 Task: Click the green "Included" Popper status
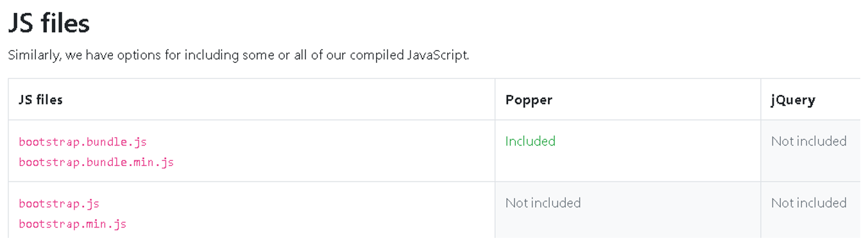531,141
